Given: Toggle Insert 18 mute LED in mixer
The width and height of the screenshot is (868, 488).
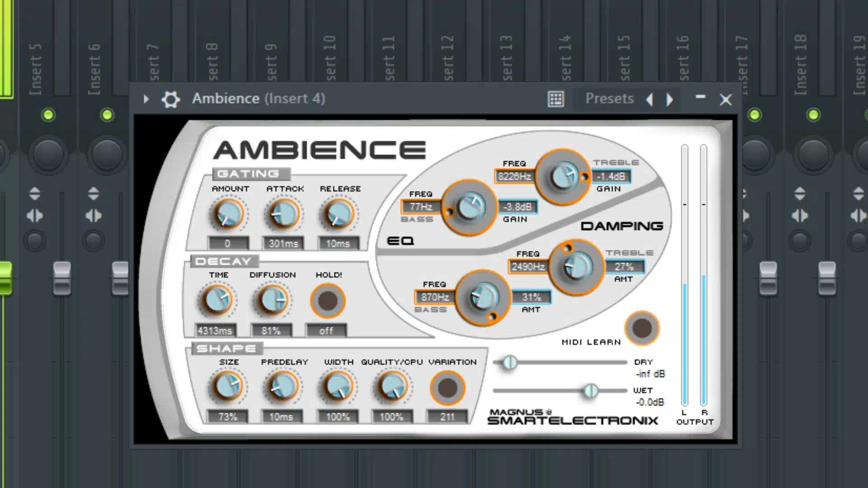Looking at the screenshot, I should pyautogui.click(x=813, y=115).
